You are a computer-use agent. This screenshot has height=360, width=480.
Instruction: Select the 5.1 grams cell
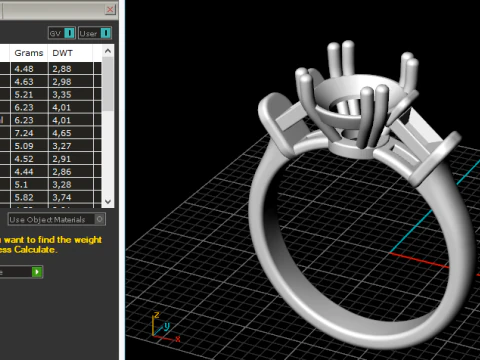[29, 184]
